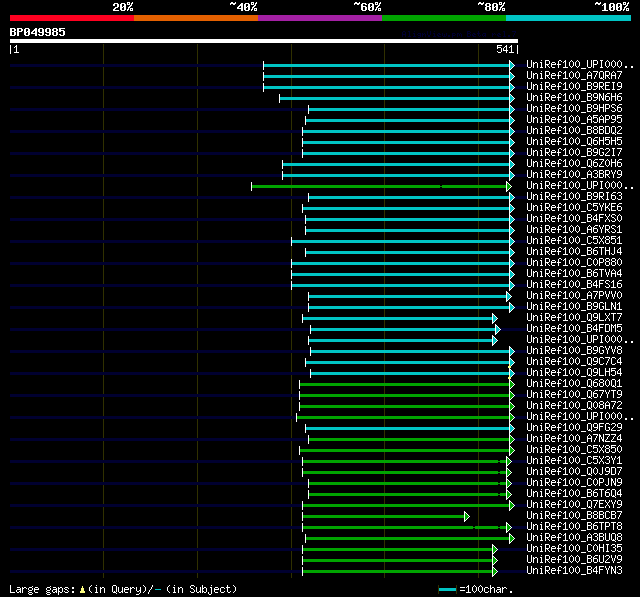Select the UniRef100_B6U2V9 label

pyautogui.click(x=574, y=560)
